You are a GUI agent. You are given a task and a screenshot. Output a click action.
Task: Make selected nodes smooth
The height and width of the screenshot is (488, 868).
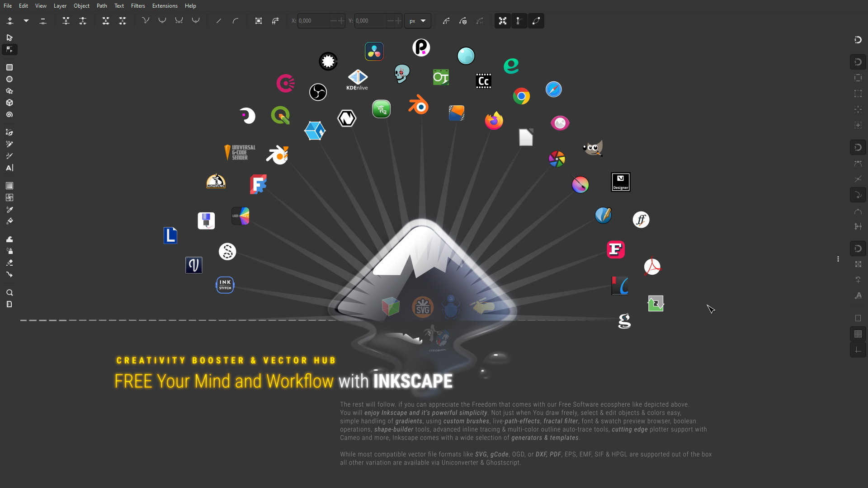(162, 21)
